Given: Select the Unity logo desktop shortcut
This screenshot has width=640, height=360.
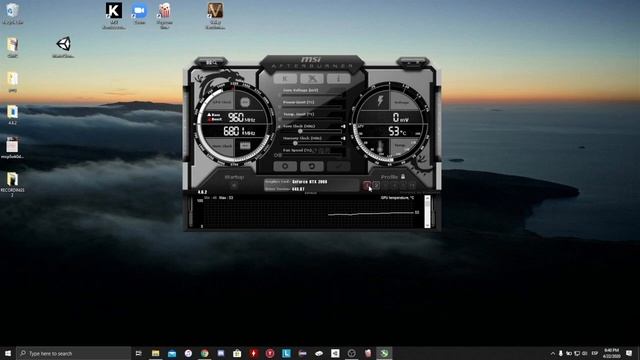Looking at the screenshot, I should click(x=63, y=47).
